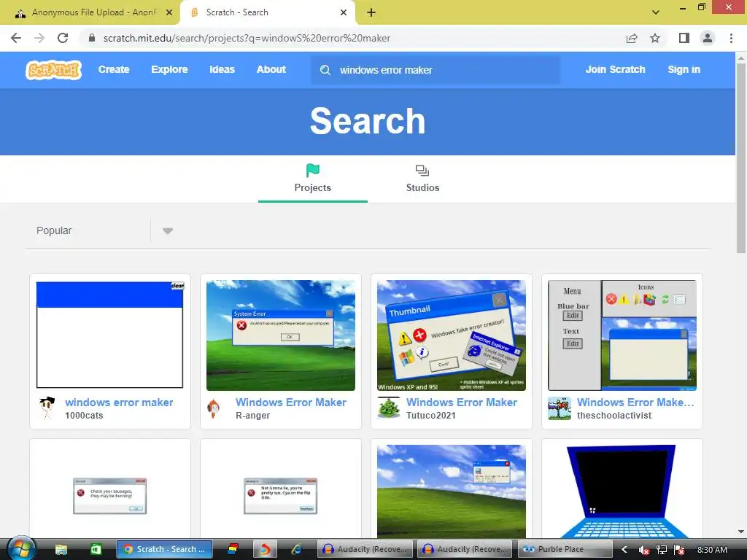Screen dimensions: 747x560
Task: Open the 'Check your sausages' error thumbnail
Action: tap(110, 492)
